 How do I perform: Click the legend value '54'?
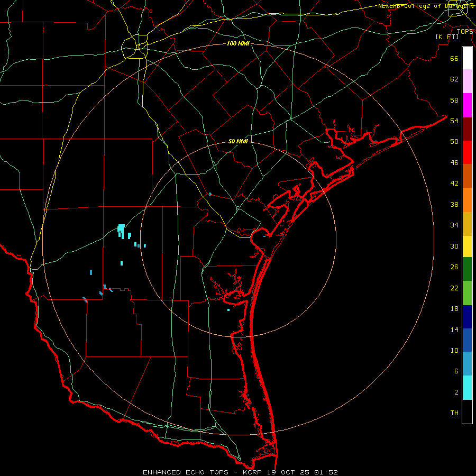[x=454, y=121]
